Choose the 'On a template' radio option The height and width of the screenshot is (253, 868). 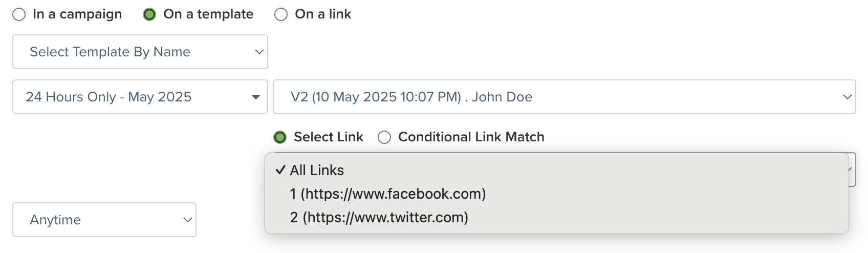pyautogui.click(x=149, y=14)
